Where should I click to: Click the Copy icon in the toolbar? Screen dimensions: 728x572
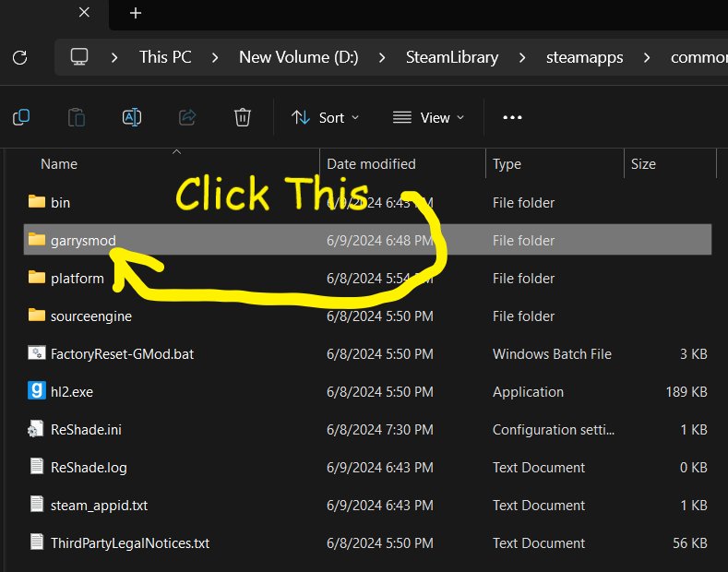coord(21,117)
